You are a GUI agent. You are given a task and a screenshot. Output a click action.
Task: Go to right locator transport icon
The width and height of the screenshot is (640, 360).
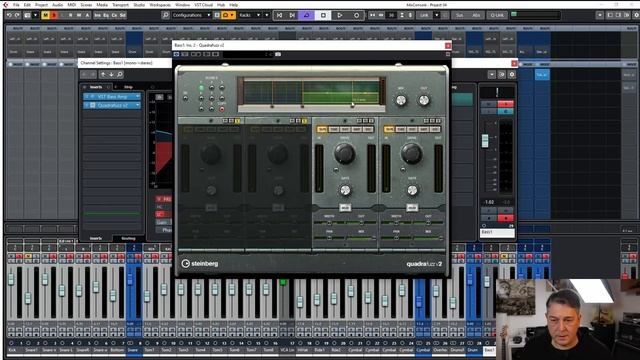point(292,15)
